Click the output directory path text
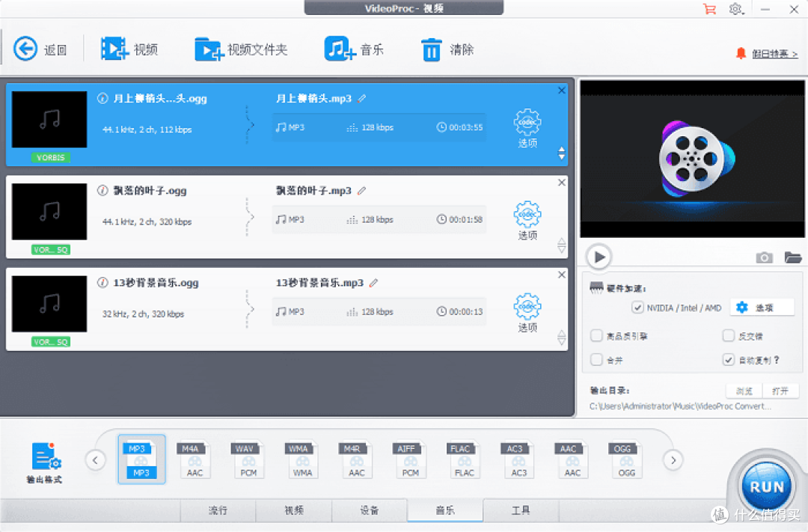This screenshot has width=808, height=532. click(680, 406)
